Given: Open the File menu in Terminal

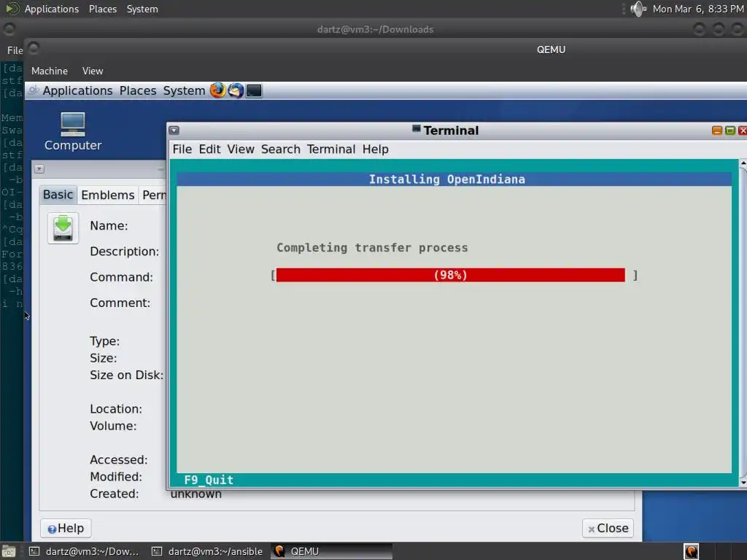Looking at the screenshot, I should [x=182, y=149].
